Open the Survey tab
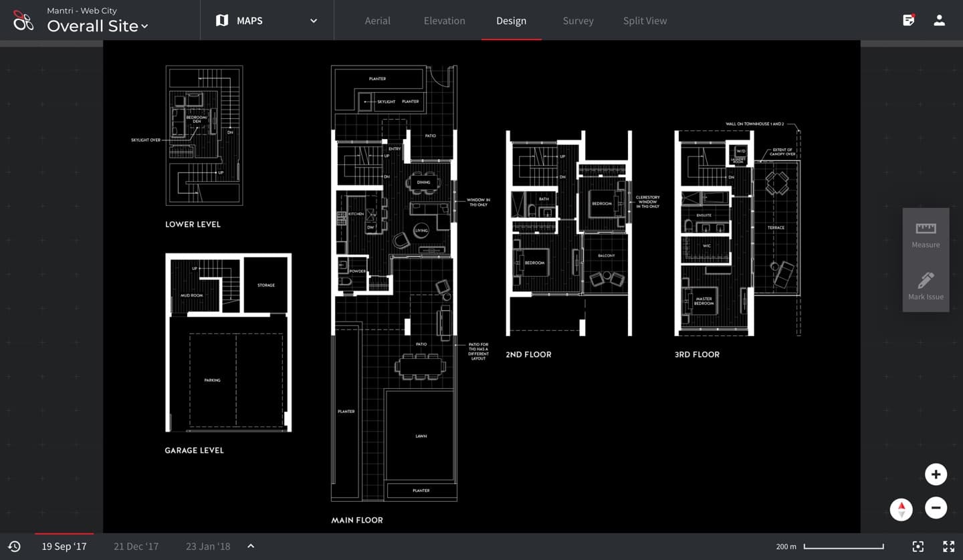This screenshot has height=560, width=963. 578,21
